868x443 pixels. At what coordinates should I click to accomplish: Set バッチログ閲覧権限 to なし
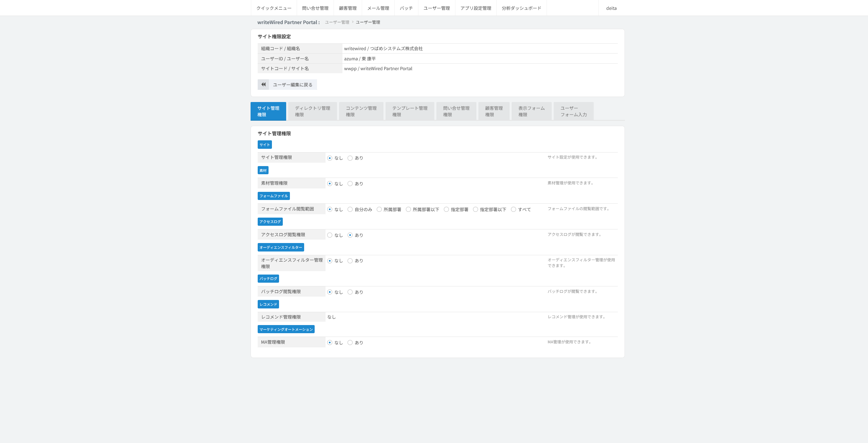click(330, 292)
